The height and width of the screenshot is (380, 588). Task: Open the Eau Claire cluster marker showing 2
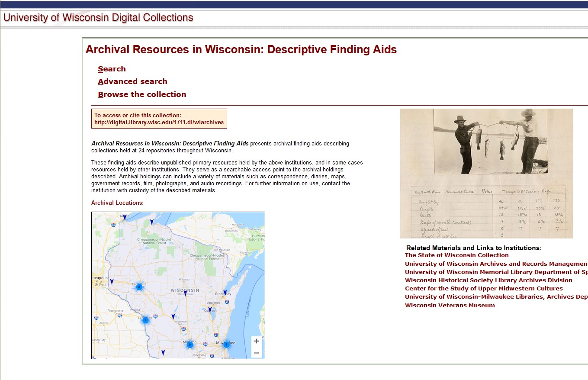pos(139,287)
